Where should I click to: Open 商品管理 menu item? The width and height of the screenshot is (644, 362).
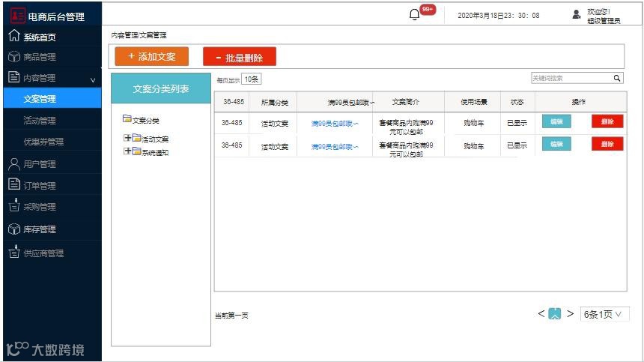click(x=40, y=57)
